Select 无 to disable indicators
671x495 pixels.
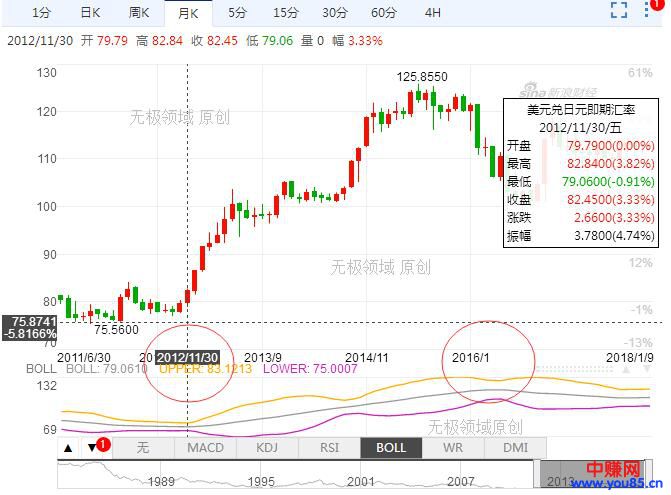(x=142, y=447)
